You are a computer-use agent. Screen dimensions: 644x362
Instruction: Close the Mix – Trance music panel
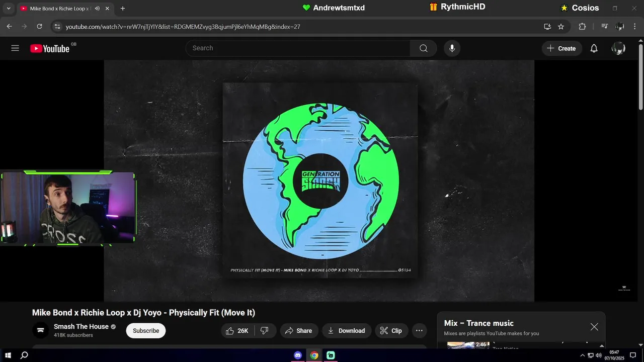pos(594,327)
